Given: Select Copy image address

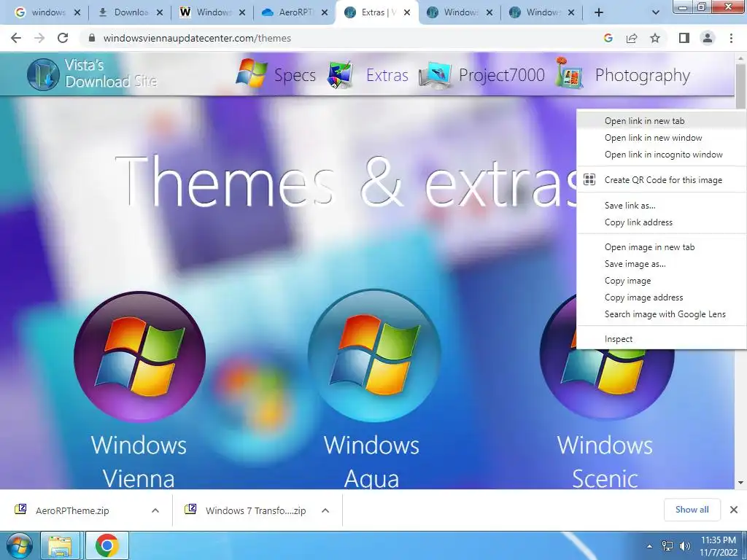Looking at the screenshot, I should [661, 297].
